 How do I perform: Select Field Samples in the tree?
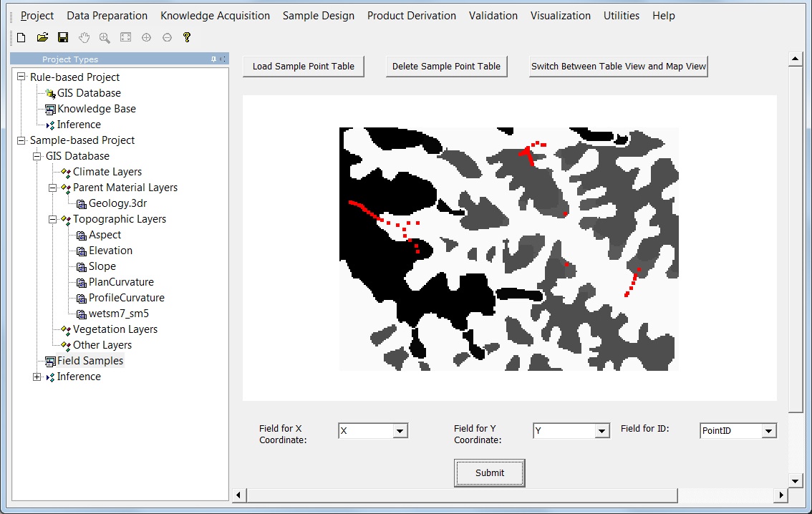click(x=90, y=361)
